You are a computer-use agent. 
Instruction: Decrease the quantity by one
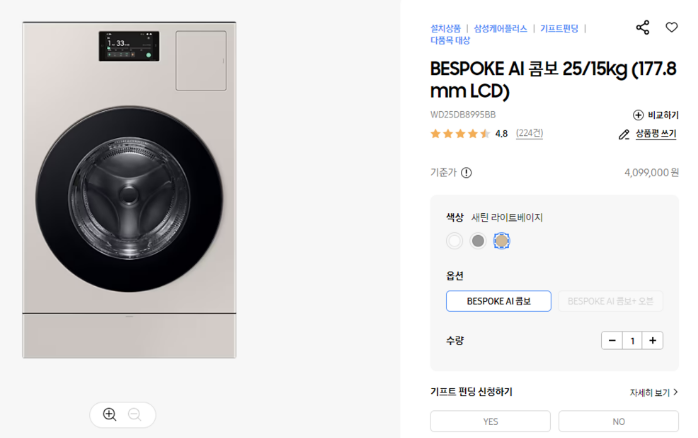coord(612,341)
